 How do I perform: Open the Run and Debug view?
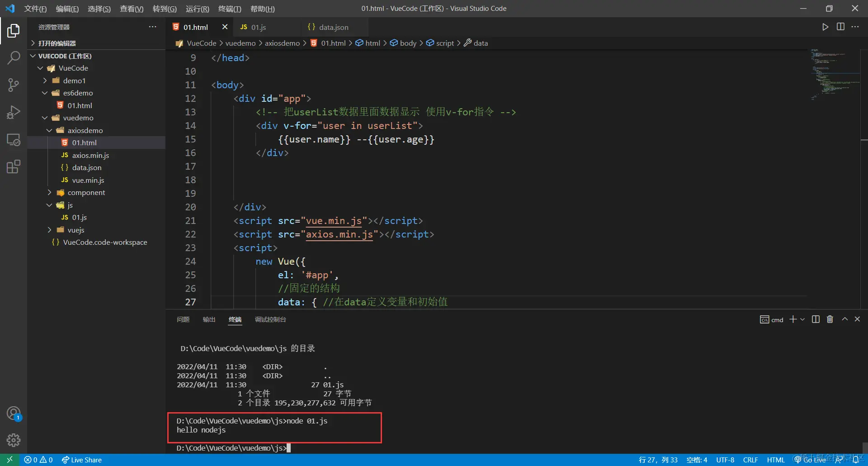coord(14,112)
